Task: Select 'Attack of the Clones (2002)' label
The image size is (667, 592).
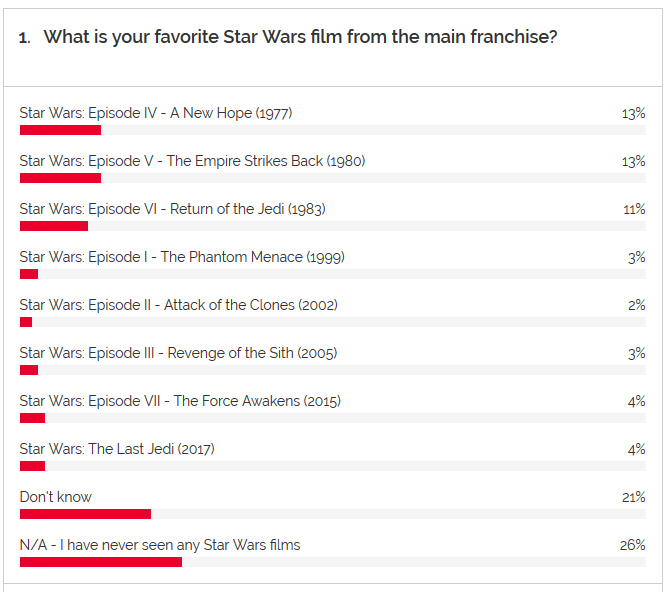Action: (178, 305)
